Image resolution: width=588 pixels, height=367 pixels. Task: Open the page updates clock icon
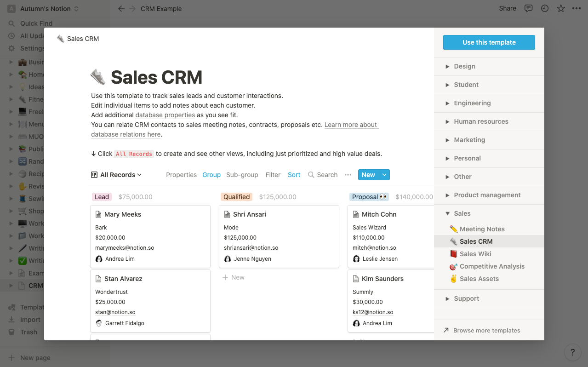(x=545, y=8)
